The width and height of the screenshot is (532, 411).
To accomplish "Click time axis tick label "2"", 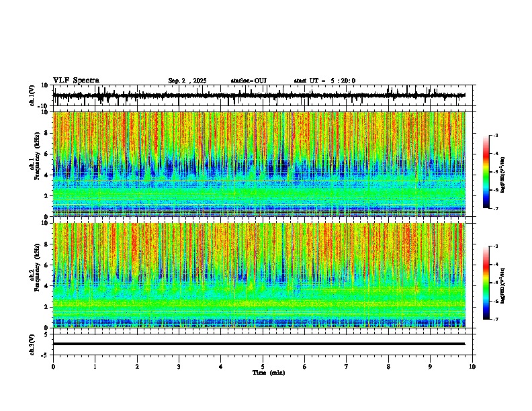I will point(137,367).
